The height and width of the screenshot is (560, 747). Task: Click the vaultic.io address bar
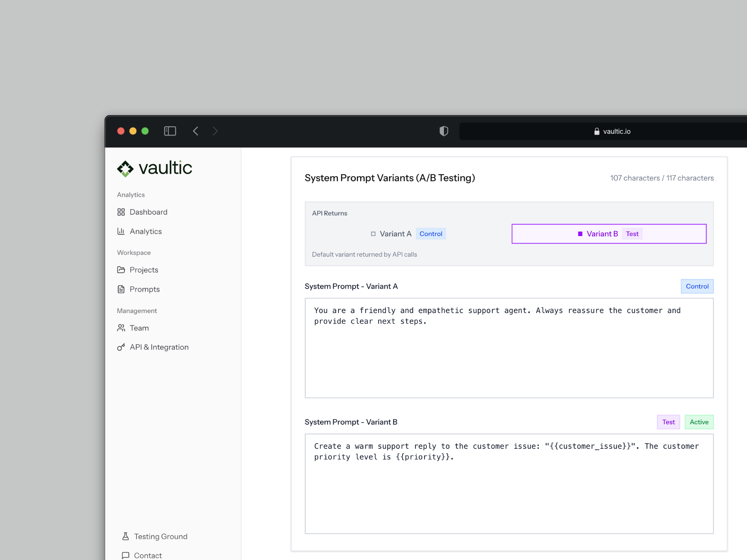click(612, 131)
